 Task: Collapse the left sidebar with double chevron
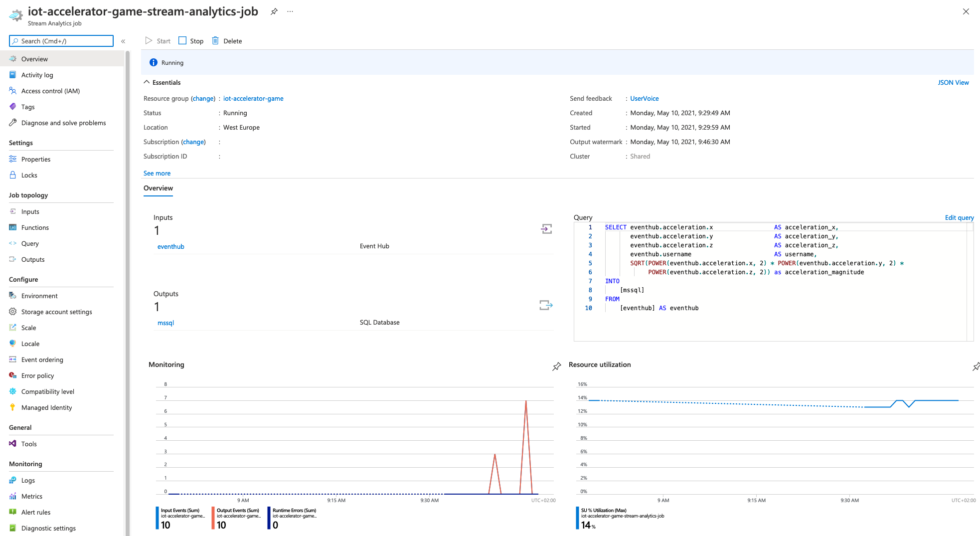(123, 41)
